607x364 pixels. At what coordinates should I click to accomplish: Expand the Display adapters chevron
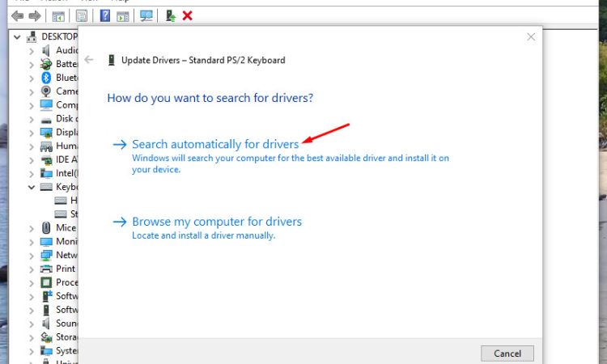point(32,133)
